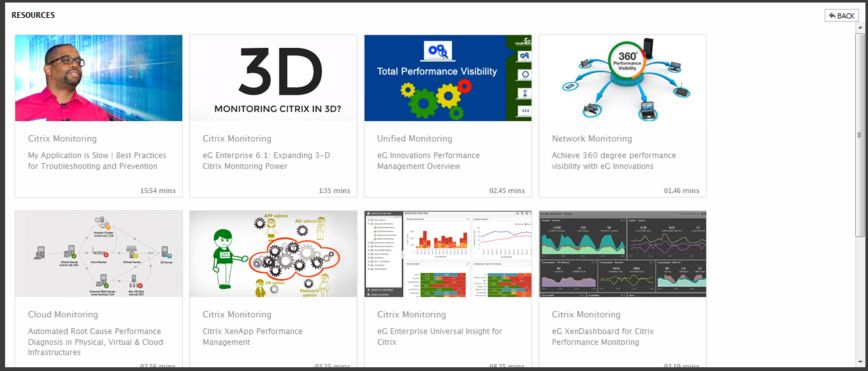Click the '02.45 mins' duration
This screenshot has width=868, height=371.
507,191
